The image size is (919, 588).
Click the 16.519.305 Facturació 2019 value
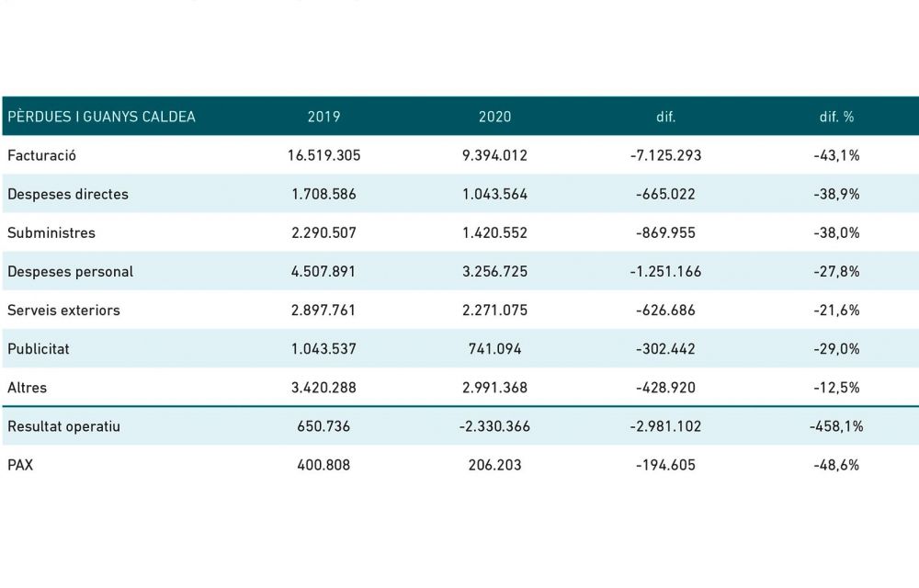tap(323, 155)
